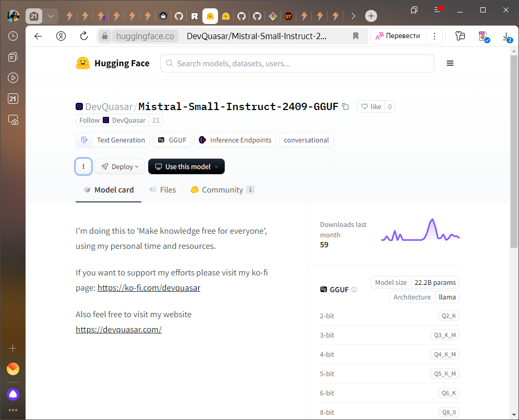Screen dimensions: 519x420
Task: Open the bookmarks panel icon in the title bar
Action: [414, 10]
